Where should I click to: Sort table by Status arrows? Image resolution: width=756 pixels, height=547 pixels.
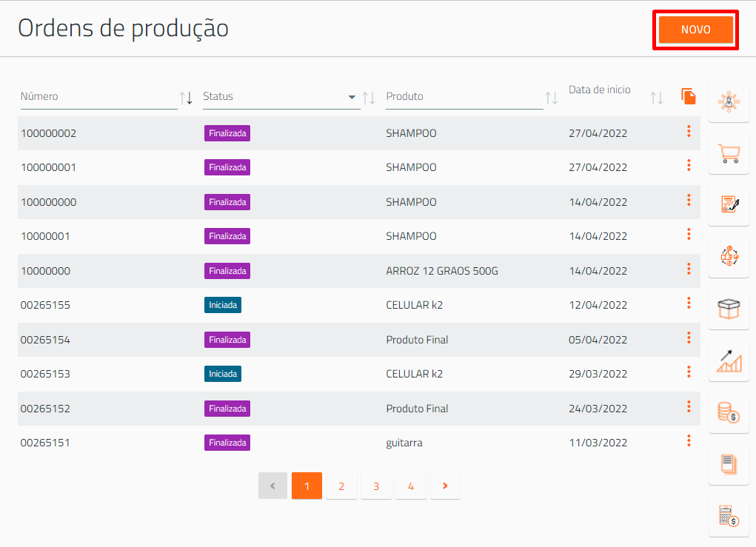click(x=369, y=98)
